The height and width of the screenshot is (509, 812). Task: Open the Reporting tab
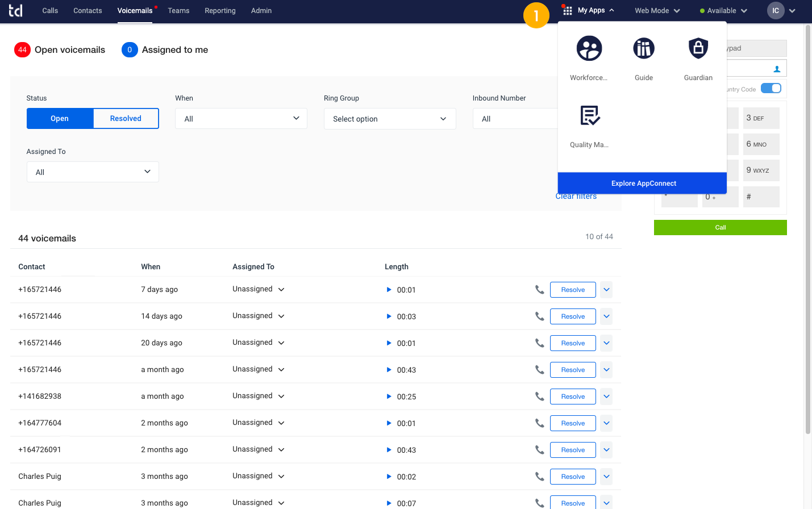pos(220,10)
